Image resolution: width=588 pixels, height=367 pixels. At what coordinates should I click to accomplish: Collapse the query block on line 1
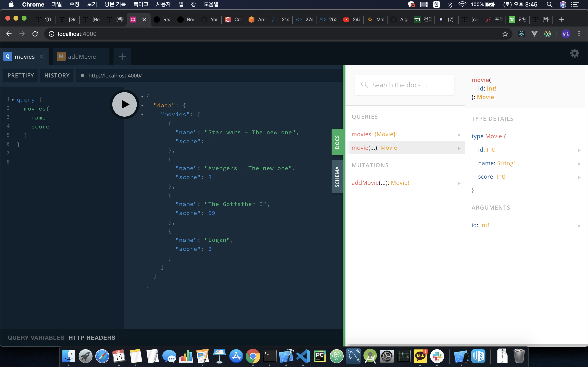(13, 100)
